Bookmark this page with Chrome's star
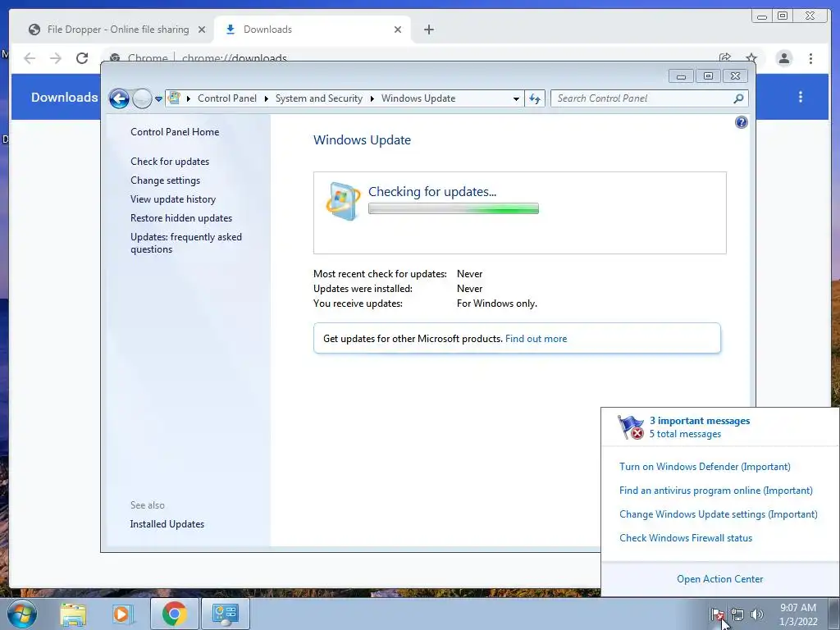840x630 pixels. click(x=751, y=57)
